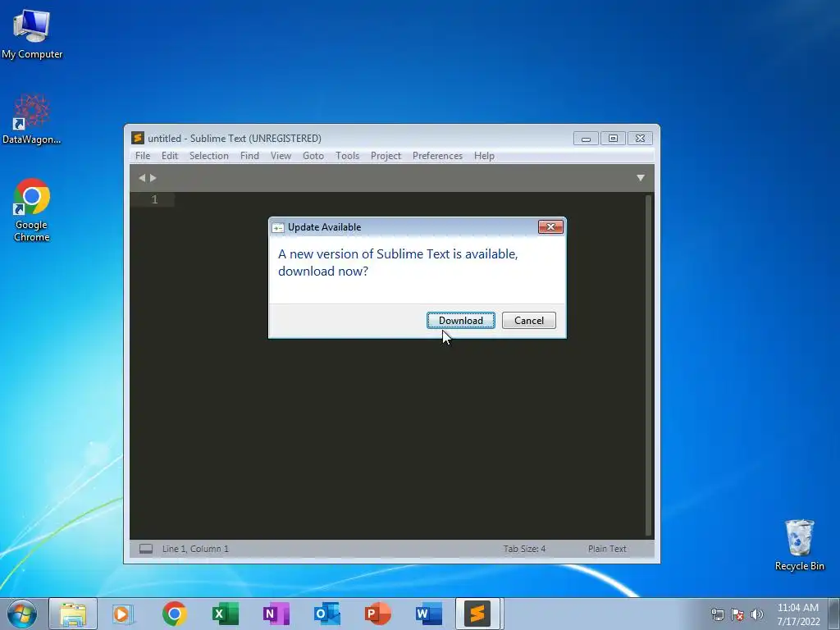
Task: Cancel the Sublime Text update prompt
Action: (529, 321)
